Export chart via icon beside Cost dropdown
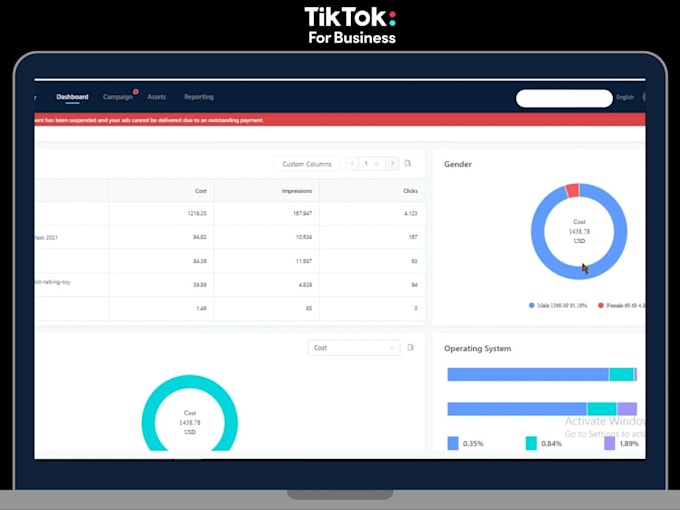 [411, 347]
